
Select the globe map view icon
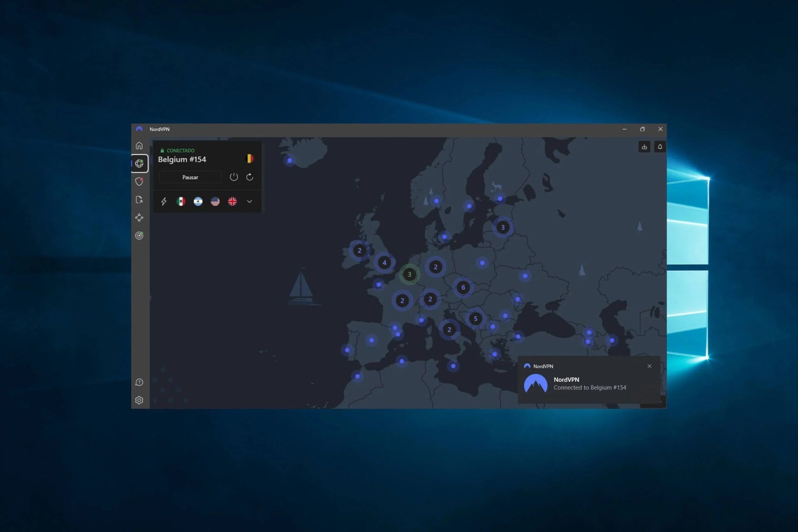coord(139,163)
